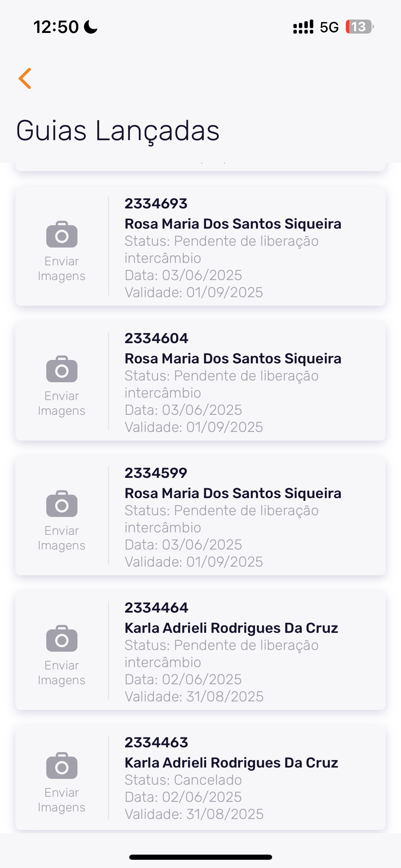The height and width of the screenshot is (868, 401).
Task: Tap the cellular signal bars icon
Action: [x=303, y=27]
